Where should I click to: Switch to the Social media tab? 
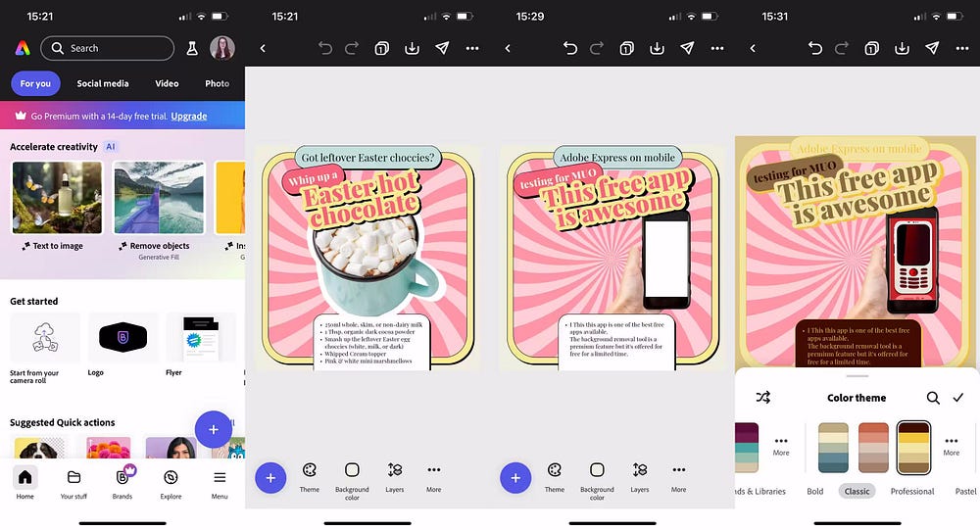[103, 83]
